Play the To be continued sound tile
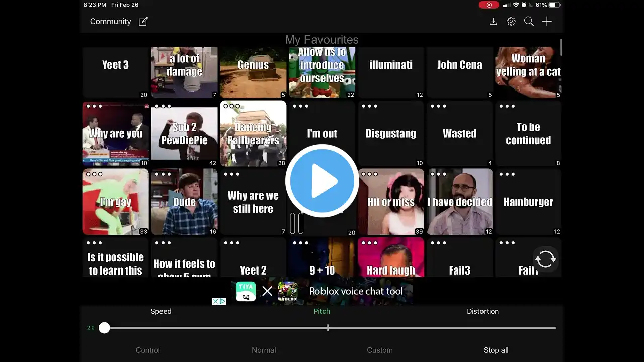 click(x=528, y=134)
